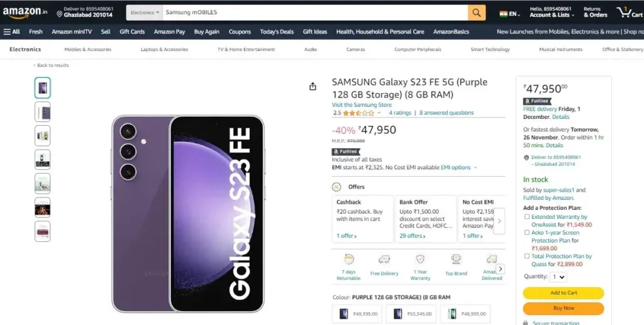Image resolution: width=644 pixels, height=325 pixels.
Task: Select the second product thumbnail image
Action: point(43,112)
